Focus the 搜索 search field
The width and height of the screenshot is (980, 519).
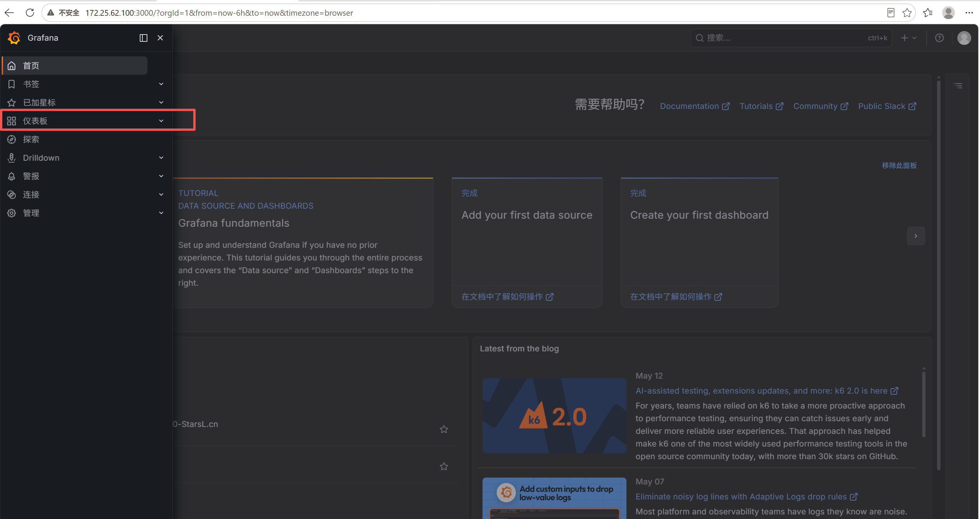pyautogui.click(x=791, y=38)
